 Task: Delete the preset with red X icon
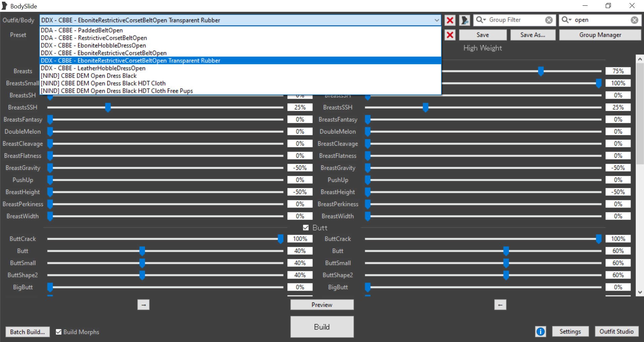(450, 35)
